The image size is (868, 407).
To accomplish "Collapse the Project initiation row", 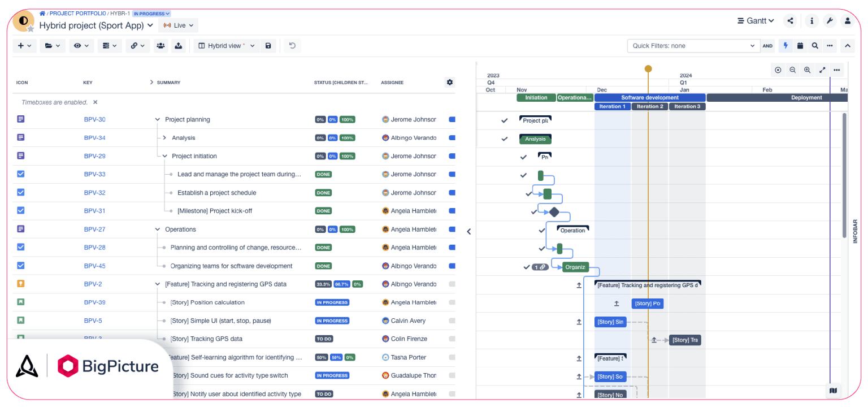I will tap(164, 156).
